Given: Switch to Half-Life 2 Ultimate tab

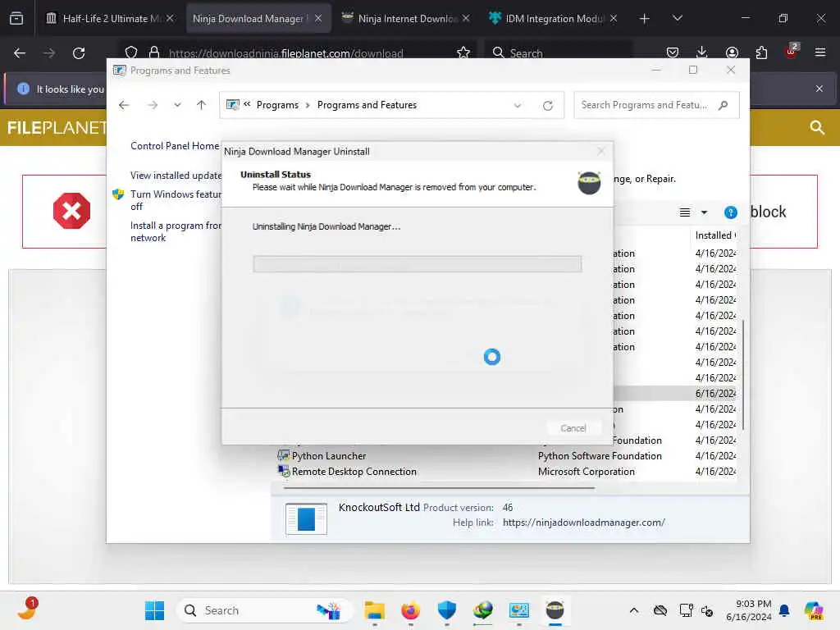Looking at the screenshot, I should point(110,19).
